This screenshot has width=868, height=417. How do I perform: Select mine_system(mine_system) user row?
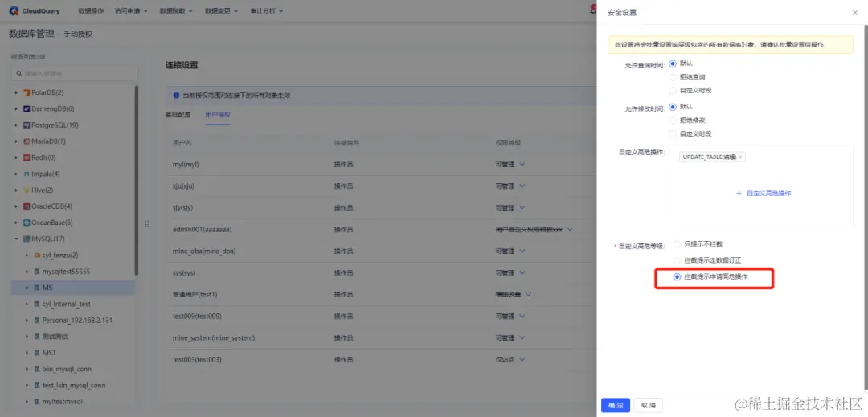coord(381,338)
